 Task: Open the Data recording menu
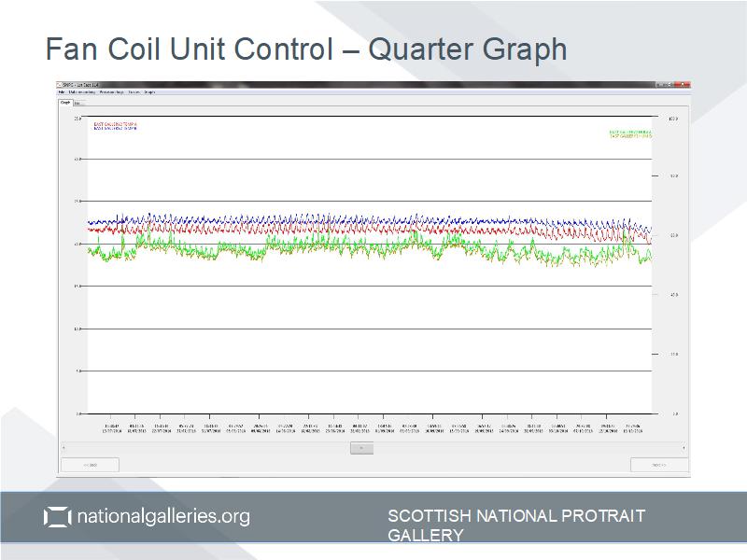(81, 92)
